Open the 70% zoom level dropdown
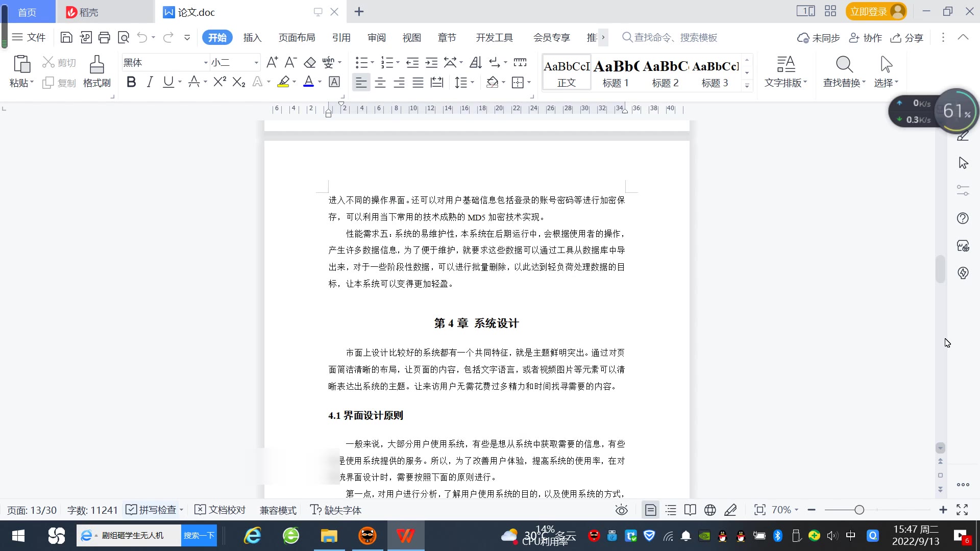Screen dimensions: 980x551 tap(785, 510)
